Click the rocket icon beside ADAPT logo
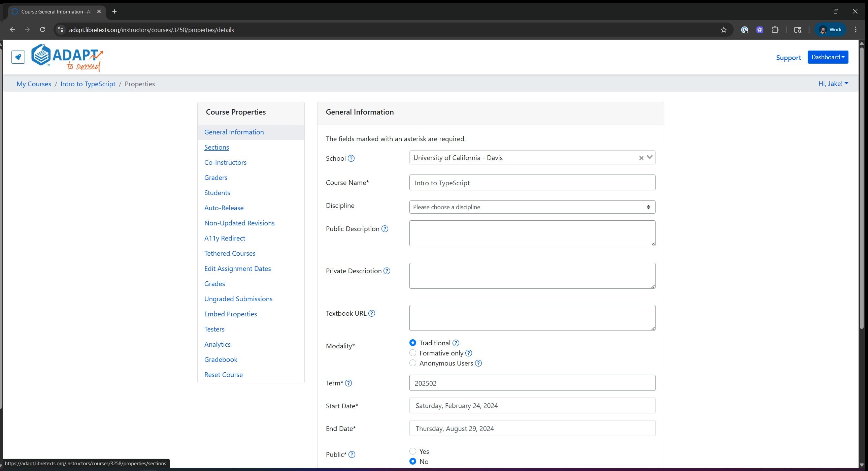 [x=18, y=57]
